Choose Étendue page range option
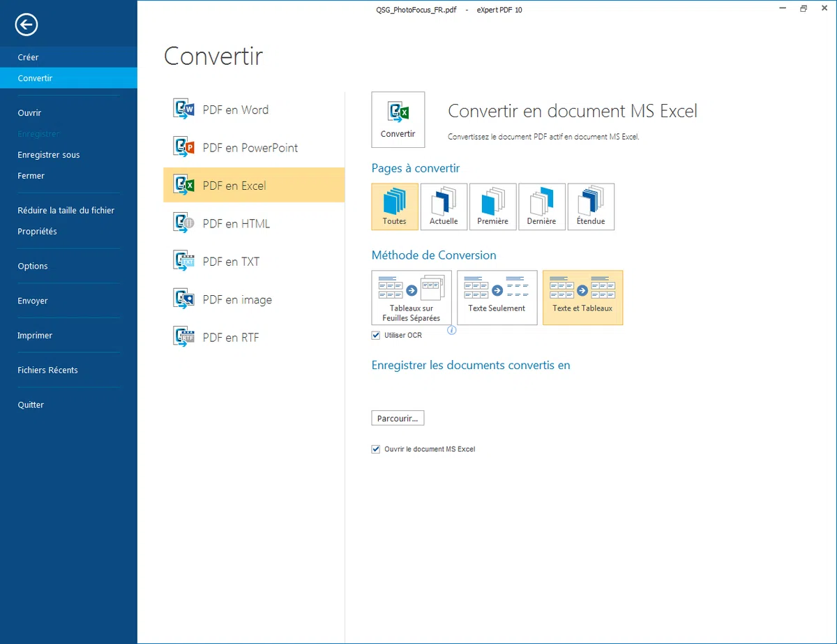This screenshot has width=837, height=644. click(591, 207)
